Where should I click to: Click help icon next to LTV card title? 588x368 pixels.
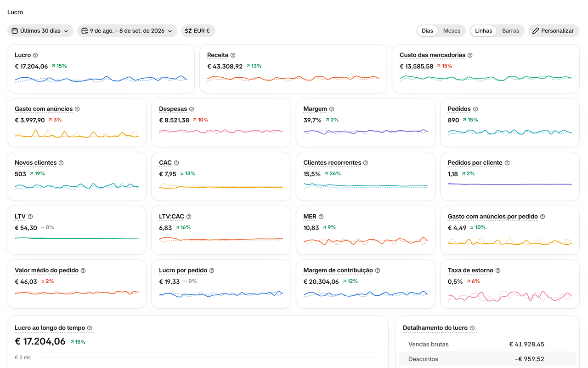tap(30, 217)
